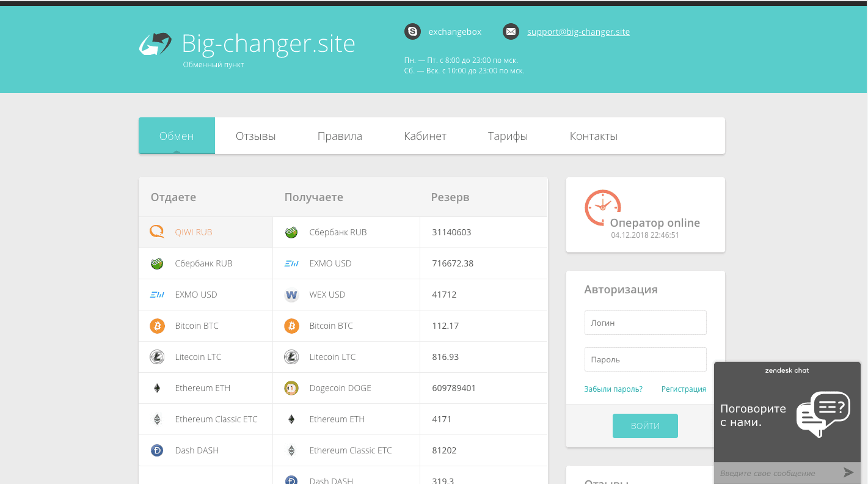Image resolution: width=868 pixels, height=484 pixels.
Task: Click the Логин input field
Action: 645,322
